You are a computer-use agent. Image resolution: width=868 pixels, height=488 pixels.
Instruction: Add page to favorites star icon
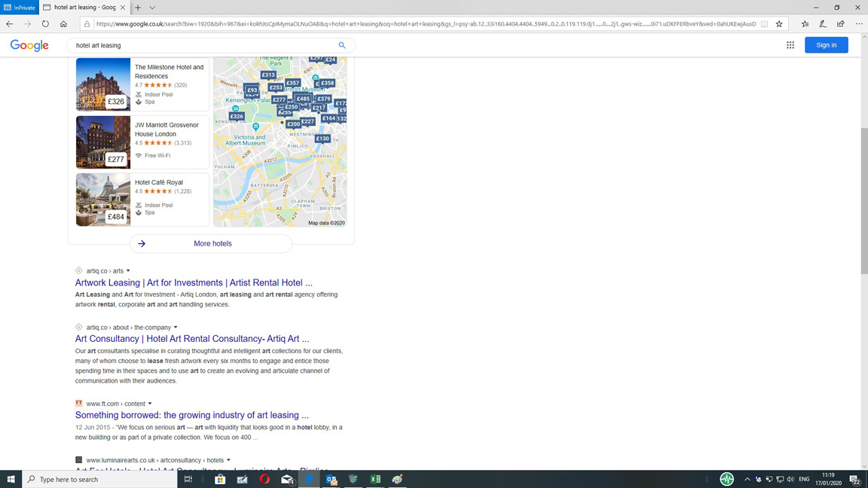pyautogui.click(x=779, y=24)
